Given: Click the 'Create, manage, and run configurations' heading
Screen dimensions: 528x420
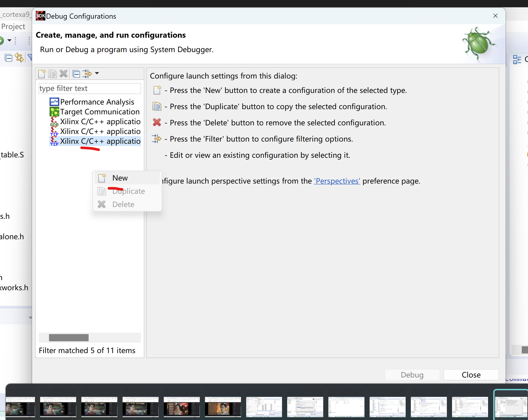Looking at the screenshot, I should click(x=111, y=35).
